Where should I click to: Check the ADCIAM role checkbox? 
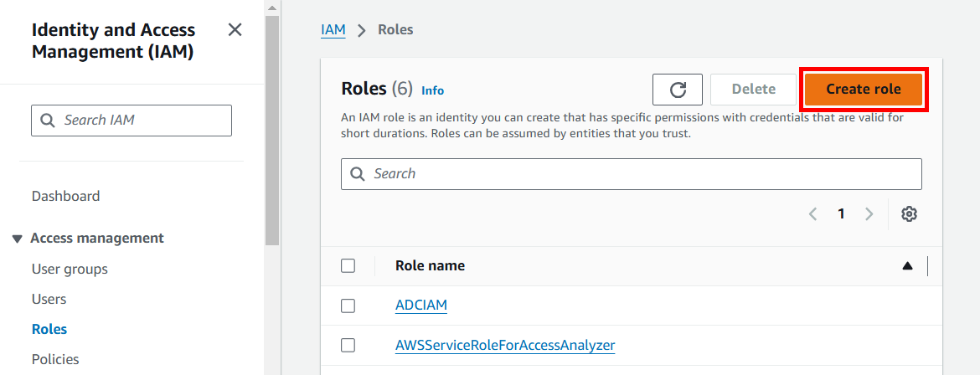348,306
